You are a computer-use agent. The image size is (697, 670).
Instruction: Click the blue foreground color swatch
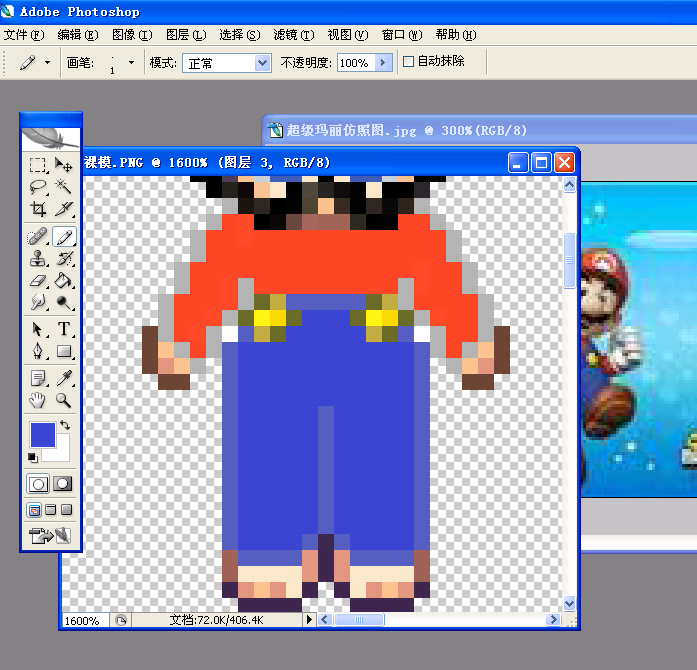pyautogui.click(x=43, y=434)
